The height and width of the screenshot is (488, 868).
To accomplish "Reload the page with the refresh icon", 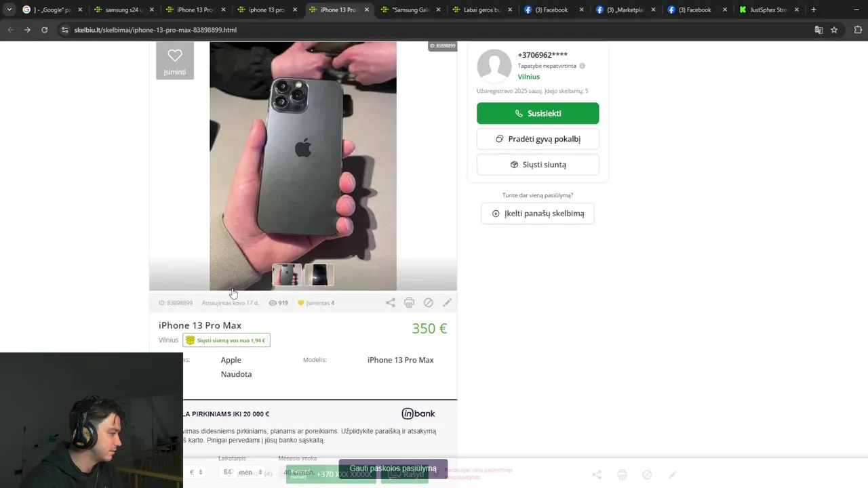I will (x=44, y=30).
